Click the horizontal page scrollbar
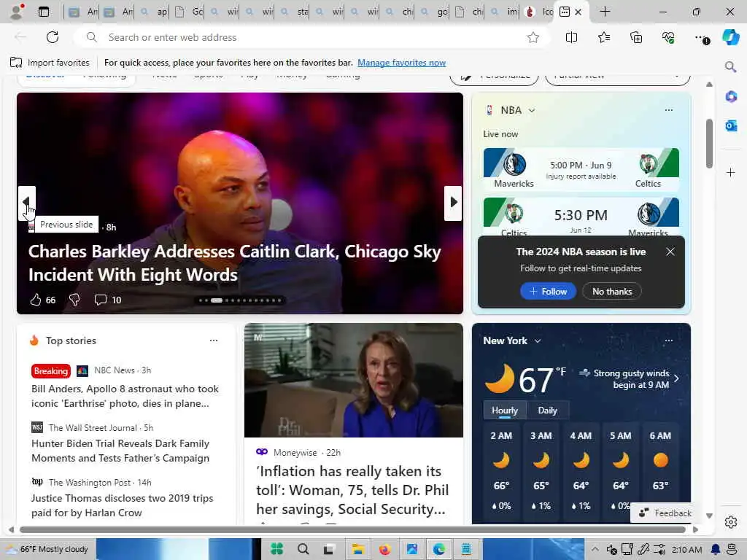Viewport: 747px width, 560px height. pyautogui.click(x=352, y=529)
